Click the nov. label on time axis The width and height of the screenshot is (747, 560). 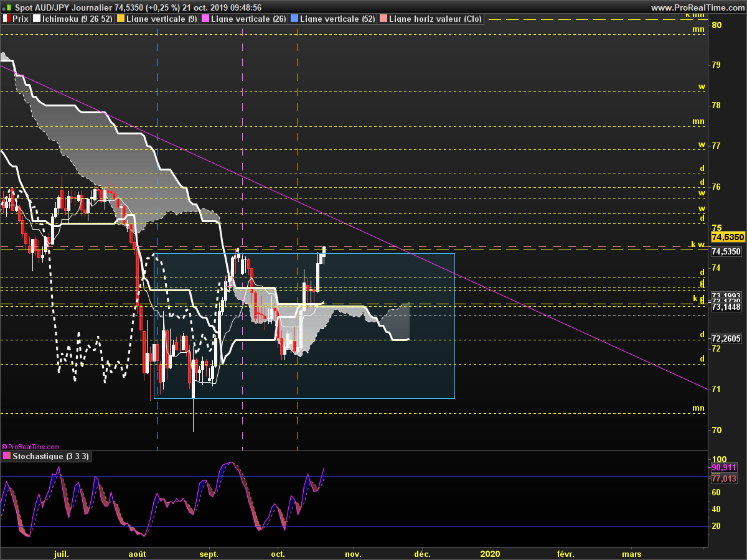point(353,553)
